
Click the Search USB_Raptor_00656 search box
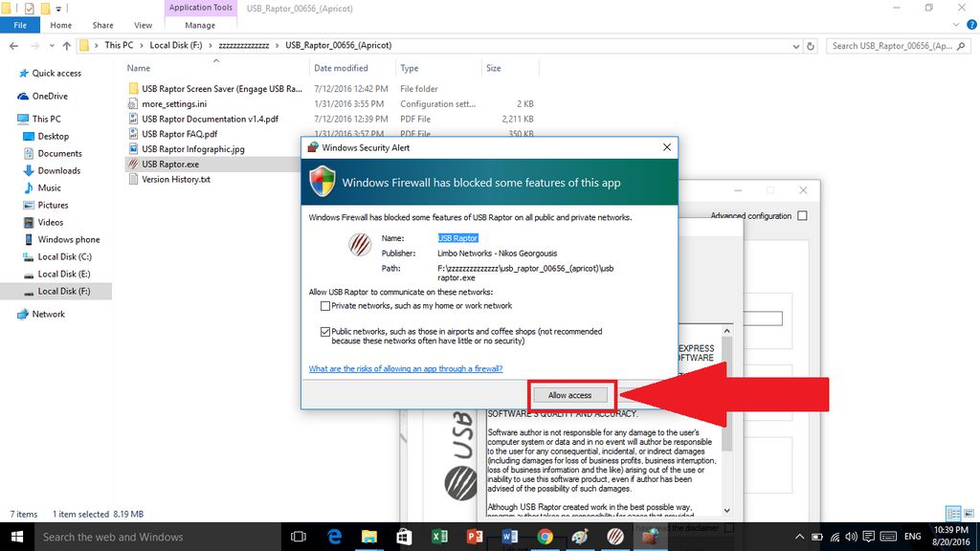pyautogui.click(x=899, y=46)
